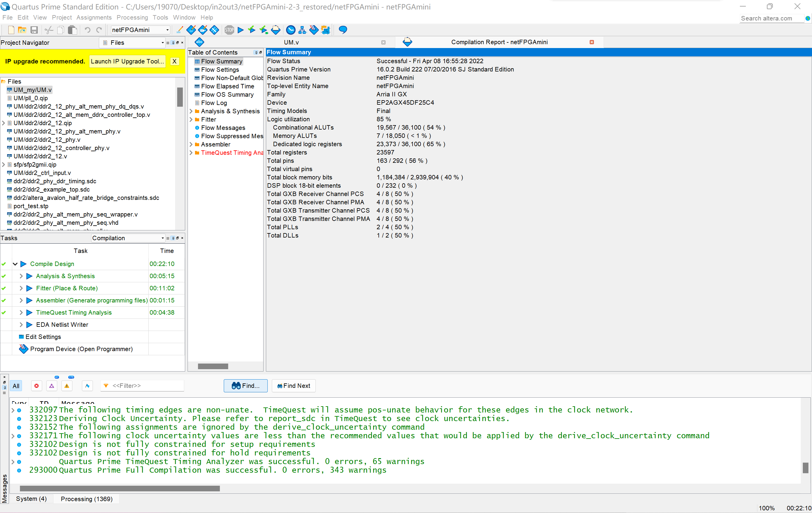Expand Analysis & Synthesis in Table of Contents
Viewport: 812px width, 513px height.
191,111
